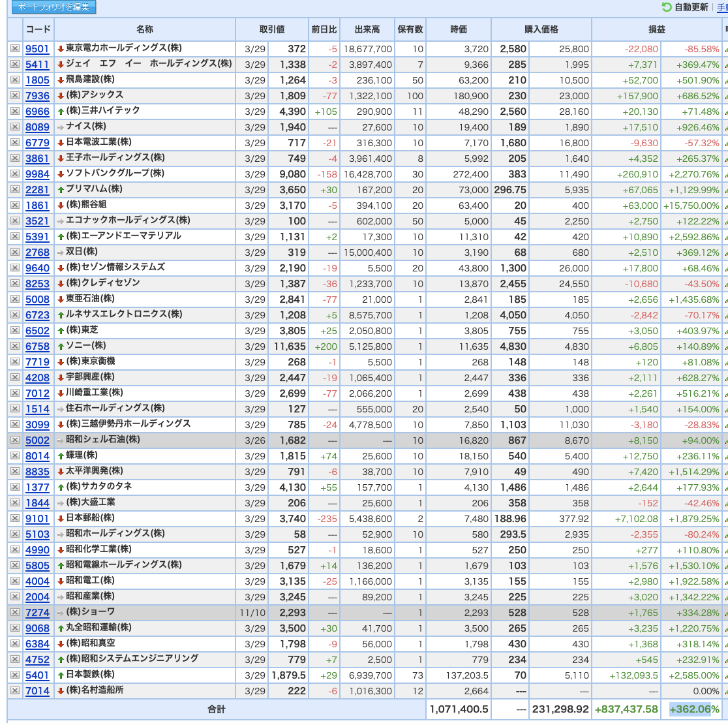
Task: Delete the 7936 アシックス row via X icon
Action: click(15, 96)
